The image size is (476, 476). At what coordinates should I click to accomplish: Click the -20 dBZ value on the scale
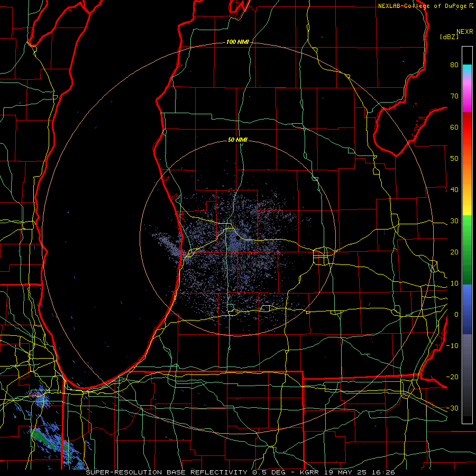[452, 377]
